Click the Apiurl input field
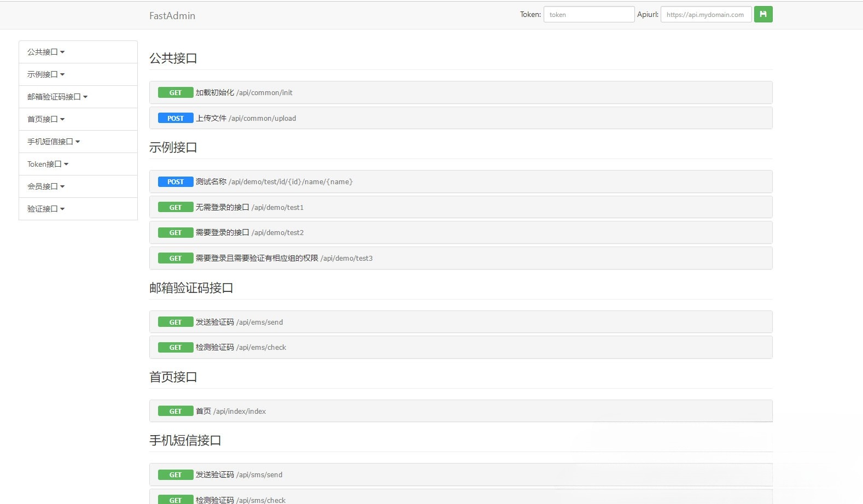This screenshot has height=504, width=863. coord(705,15)
